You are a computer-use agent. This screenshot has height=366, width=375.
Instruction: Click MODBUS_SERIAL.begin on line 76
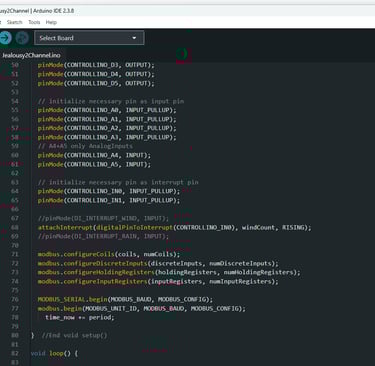pos(72,299)
